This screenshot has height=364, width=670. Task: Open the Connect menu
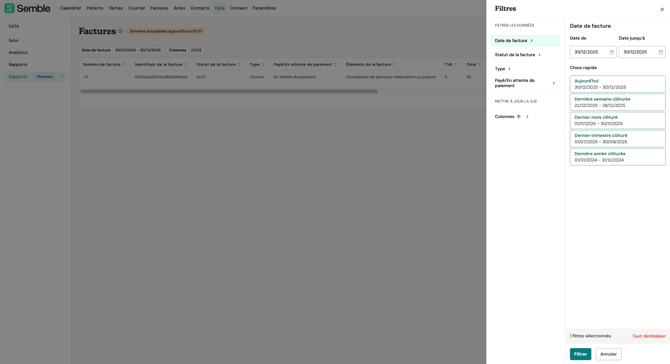238,8
